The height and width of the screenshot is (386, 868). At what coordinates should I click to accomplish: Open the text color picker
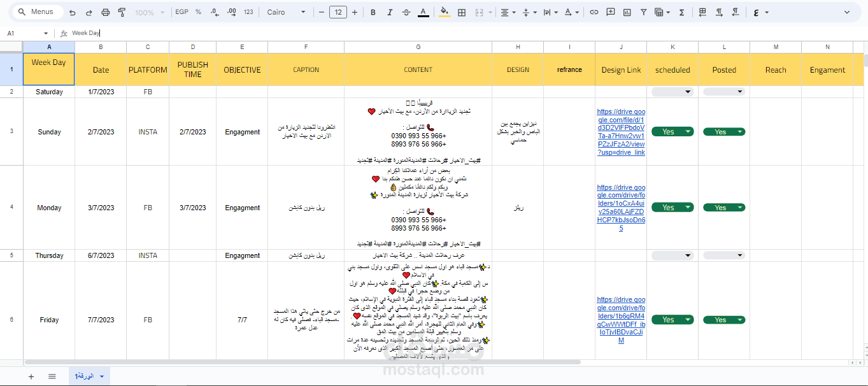(423, 12)
